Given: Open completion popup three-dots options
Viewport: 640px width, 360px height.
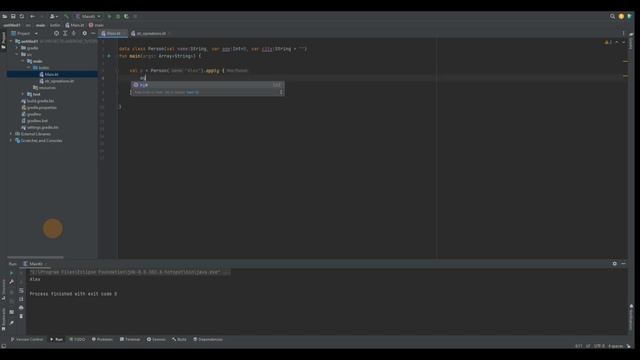Looking at the screenshot, I should (281, 92).
